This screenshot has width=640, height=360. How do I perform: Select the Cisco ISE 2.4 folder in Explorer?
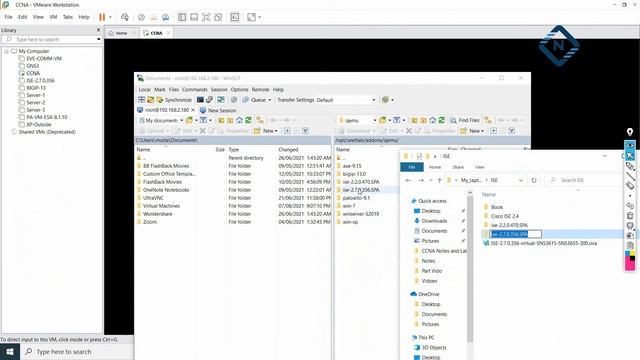(505, 216)
